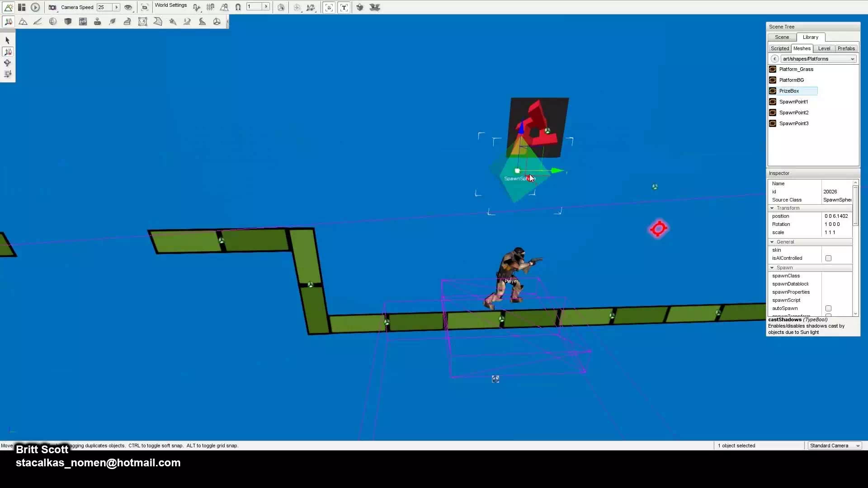
Task: Select SpawnPoint2 in the mesh list
Action: click(793, 113)
